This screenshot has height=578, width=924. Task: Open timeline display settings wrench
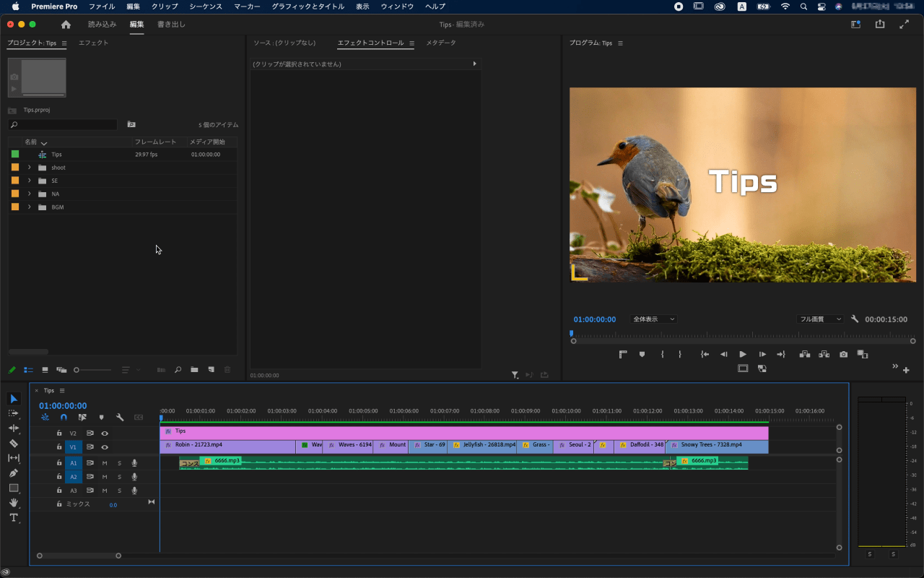120,418
